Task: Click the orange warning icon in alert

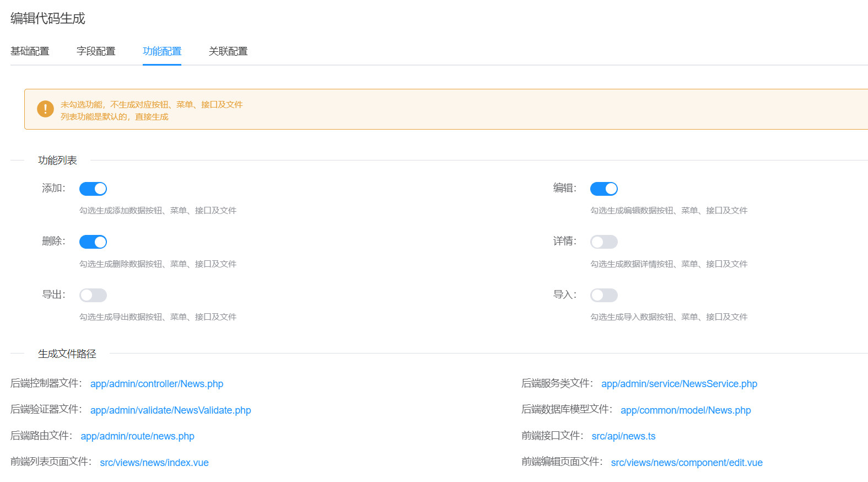Action: tap(45, 109)
